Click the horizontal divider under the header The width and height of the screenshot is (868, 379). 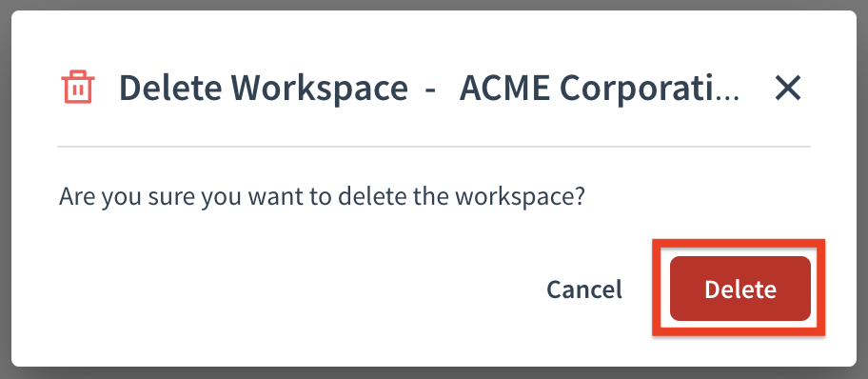[433, 147]
